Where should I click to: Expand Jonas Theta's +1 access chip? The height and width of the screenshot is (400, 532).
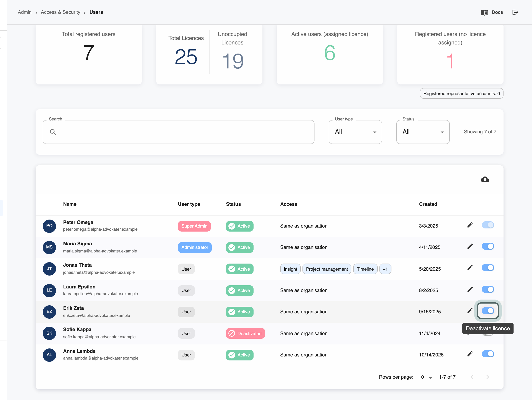pyautogui.click(x=385, y=269)
